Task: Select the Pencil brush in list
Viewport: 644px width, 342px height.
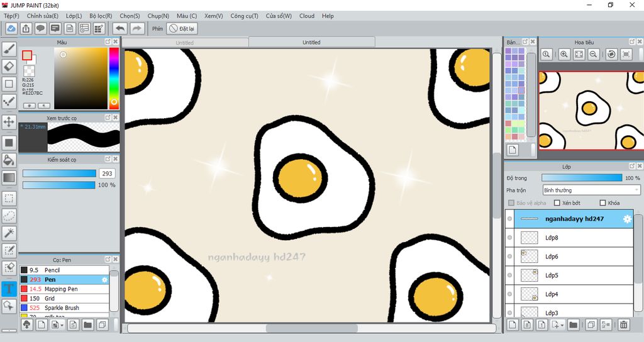Action: point(65,270)
